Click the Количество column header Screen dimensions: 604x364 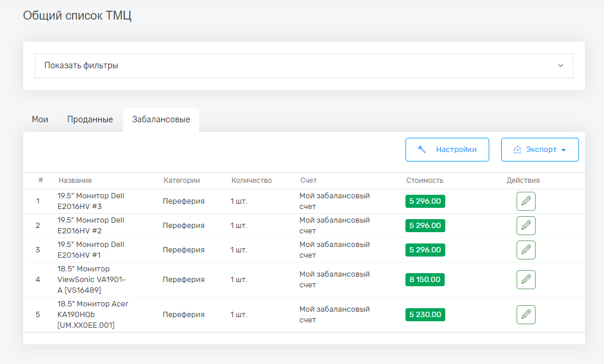point(251,181)
